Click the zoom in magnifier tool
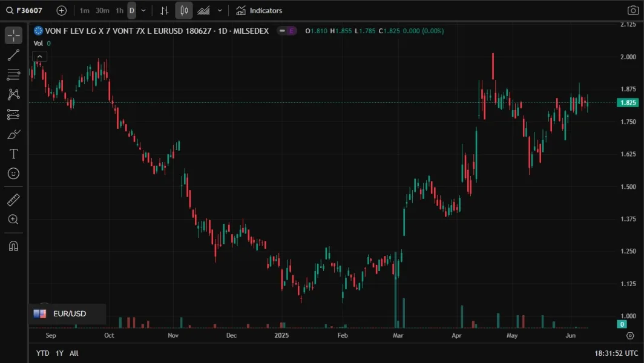The height and width of the screenshot is (363, 644). [13, 220]
